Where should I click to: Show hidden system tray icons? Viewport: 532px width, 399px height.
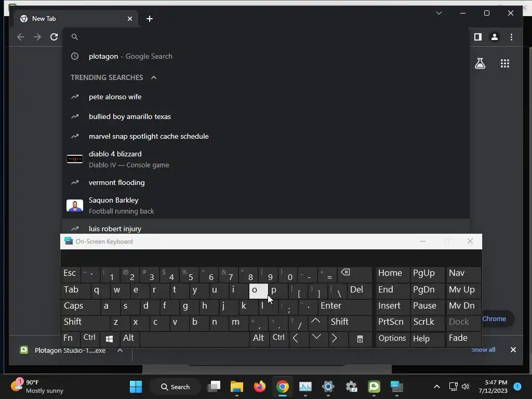point(437,387)
